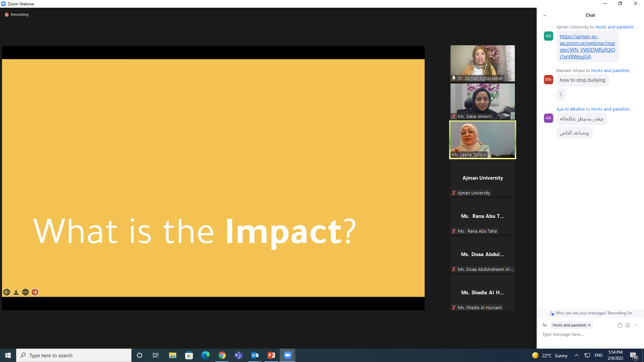The width and height of the screenshot is (644, 362).
Task: Open the emoji picker in chat
Action: tap(628, 325)
